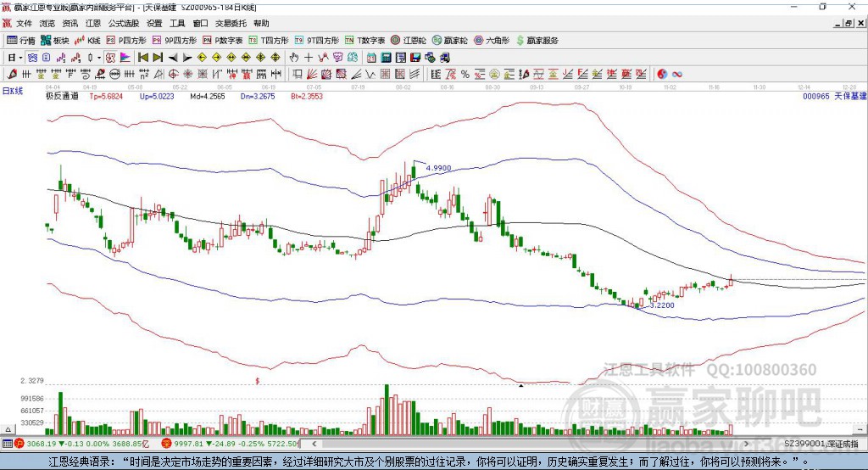
Task: Select the red Gann fan lines tool
Action: tap(312, 75)
